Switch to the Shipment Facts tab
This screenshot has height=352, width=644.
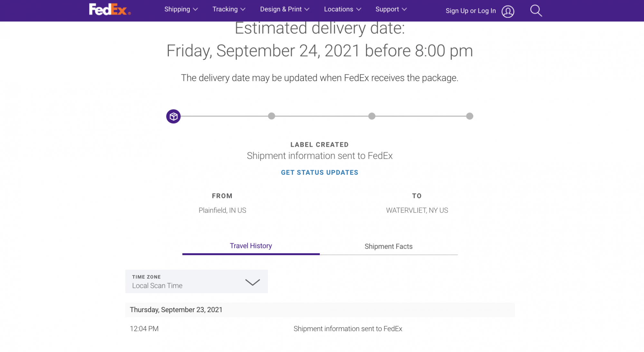coord(388,246)
